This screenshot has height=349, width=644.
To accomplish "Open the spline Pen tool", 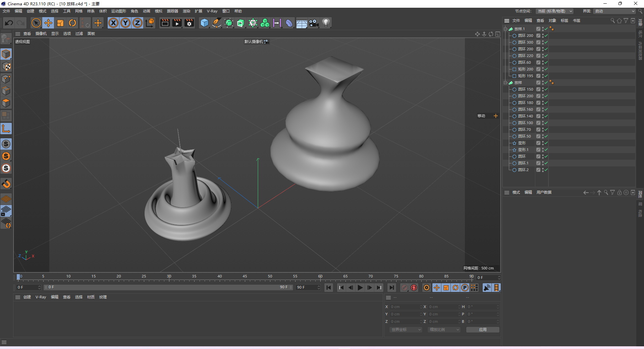I will (x=217, y=23).
